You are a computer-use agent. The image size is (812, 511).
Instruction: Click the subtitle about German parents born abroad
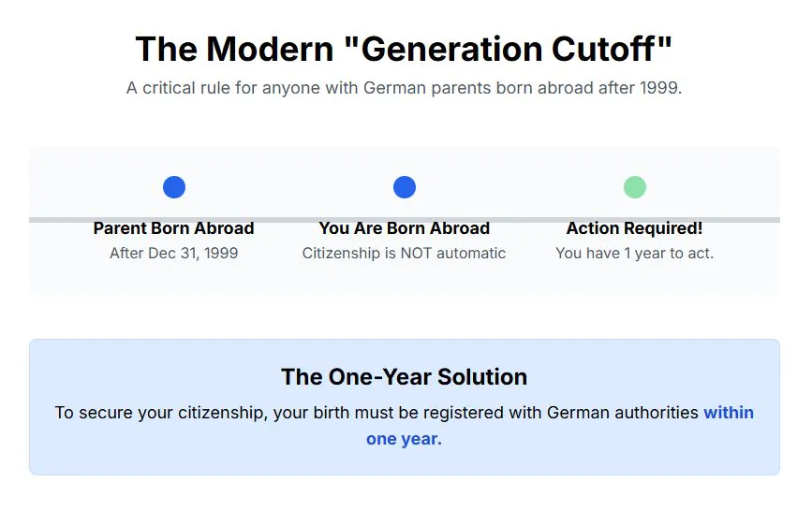405,89
